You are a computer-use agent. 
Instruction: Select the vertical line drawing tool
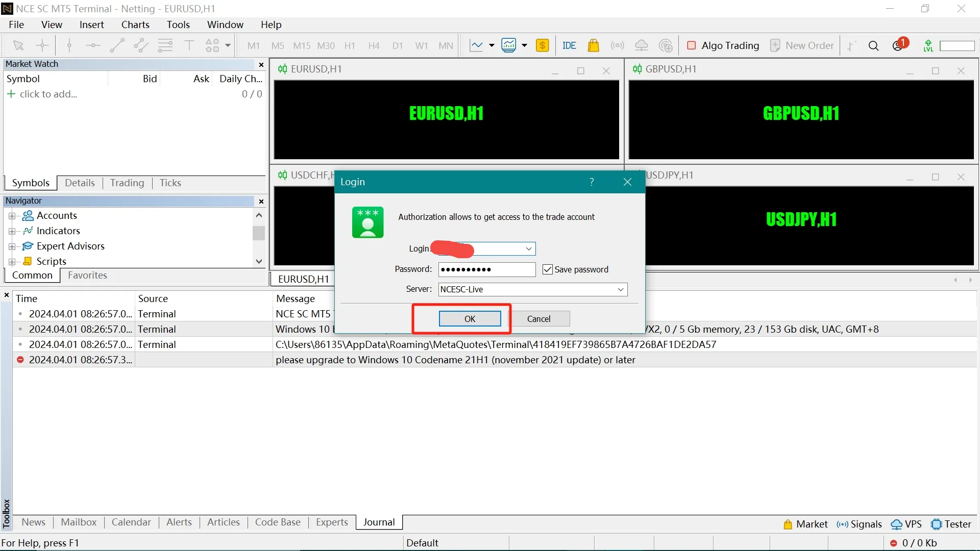pyautogui.click(x=69, y=46)
